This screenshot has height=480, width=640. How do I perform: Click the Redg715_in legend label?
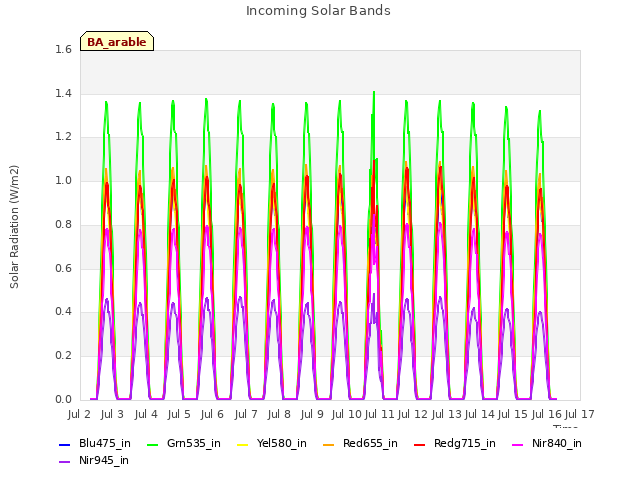tap(465, 443)
